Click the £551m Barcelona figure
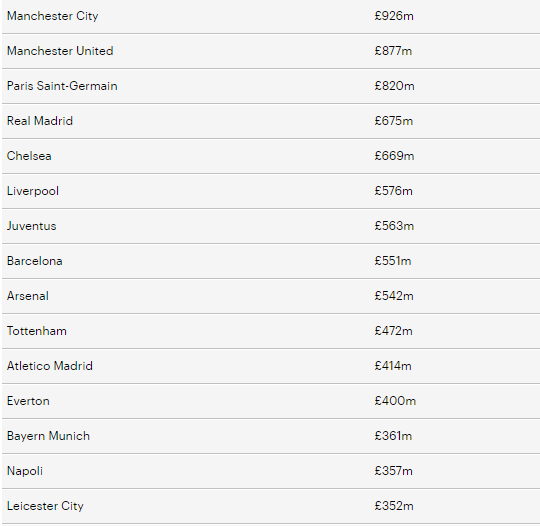This screenshot has height=526, width=540. [x=393, y=261]
